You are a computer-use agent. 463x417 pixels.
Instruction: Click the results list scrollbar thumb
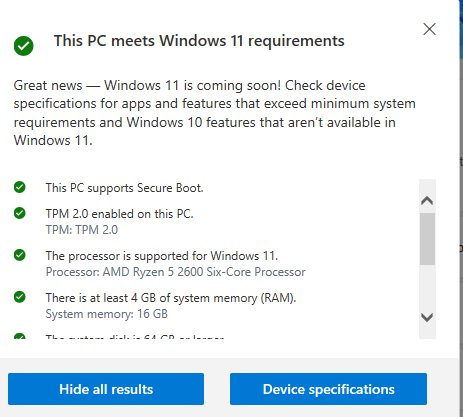pos(427,239)
